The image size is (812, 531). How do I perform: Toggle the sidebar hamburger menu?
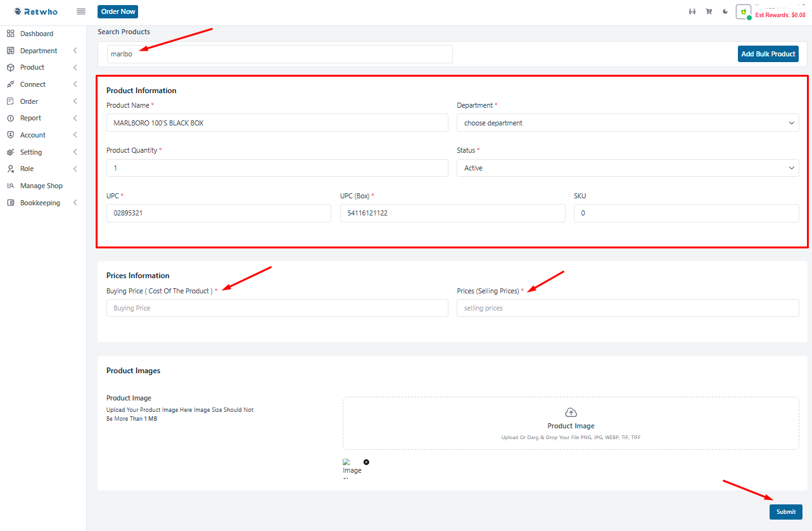coord(81,11)
